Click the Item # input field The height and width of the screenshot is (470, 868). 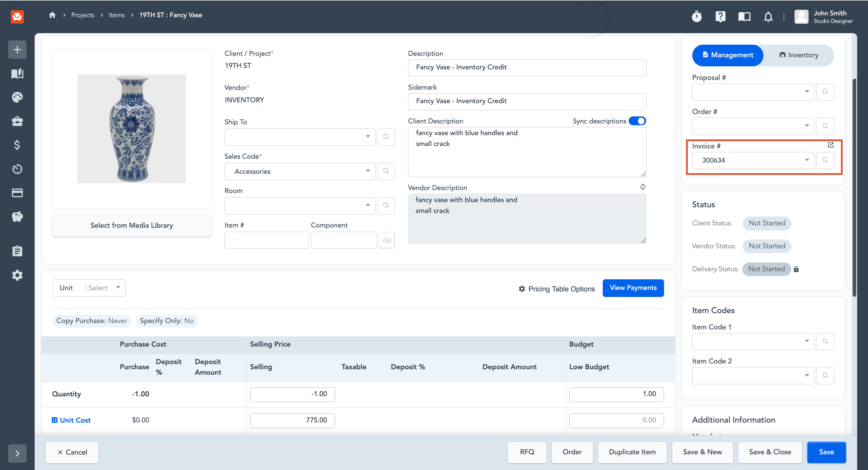266,240
